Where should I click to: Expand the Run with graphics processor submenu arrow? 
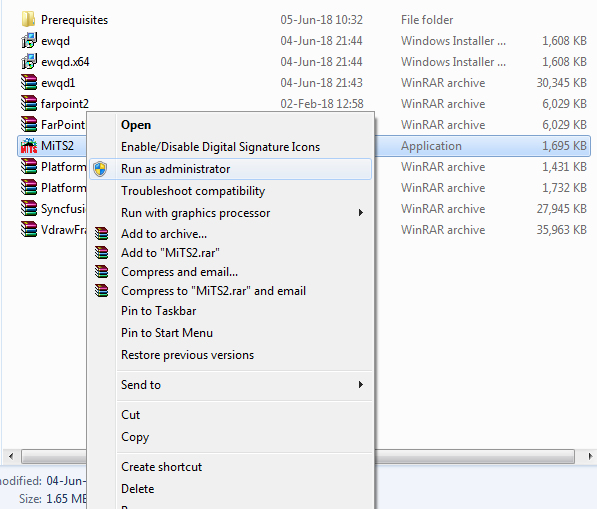(x=361, y=212)
